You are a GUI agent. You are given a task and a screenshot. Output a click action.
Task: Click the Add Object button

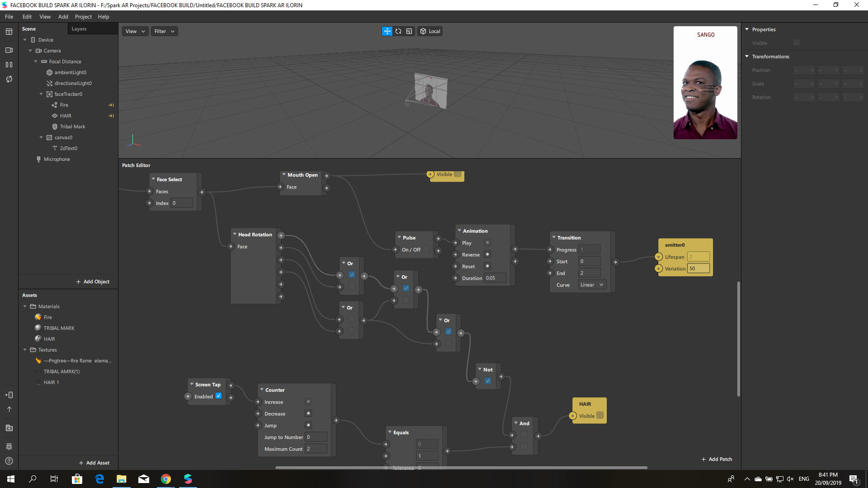click(93, 282)
